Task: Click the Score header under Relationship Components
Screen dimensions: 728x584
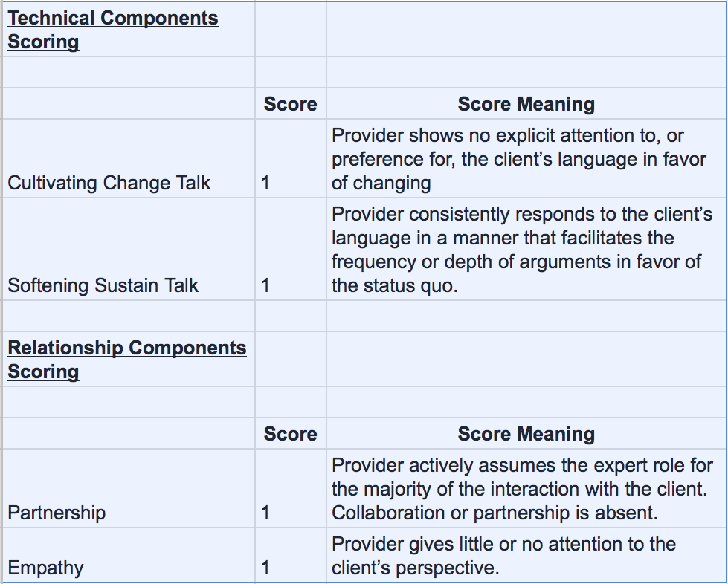Action: tap(290, 435)
